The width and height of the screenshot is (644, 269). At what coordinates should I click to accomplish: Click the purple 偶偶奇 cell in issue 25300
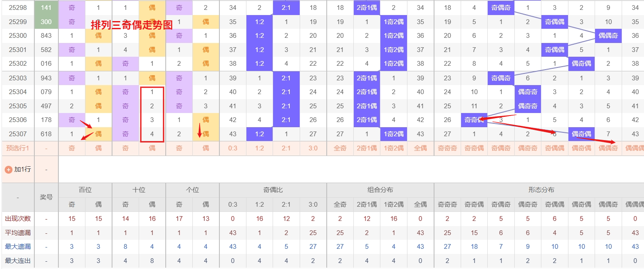608,36
